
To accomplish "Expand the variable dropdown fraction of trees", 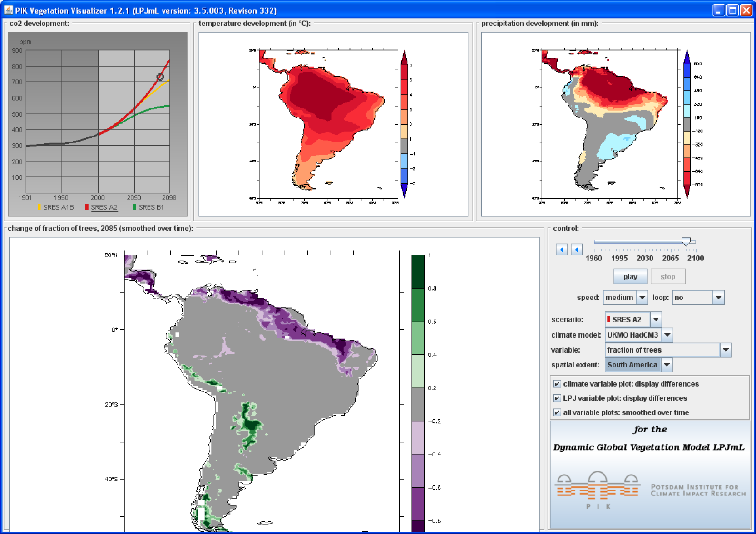I will tap(726, 350).
